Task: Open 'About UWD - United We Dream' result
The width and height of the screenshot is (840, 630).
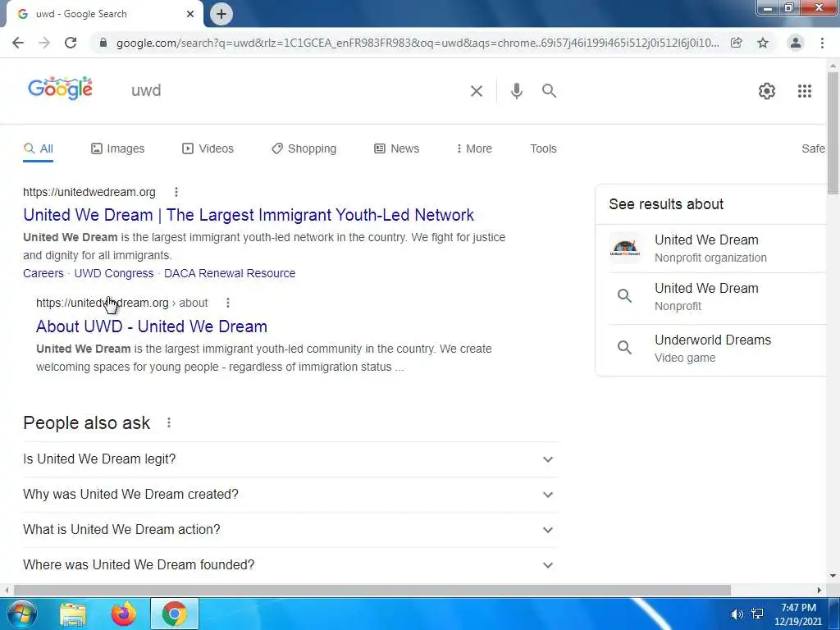Action: 152,326
